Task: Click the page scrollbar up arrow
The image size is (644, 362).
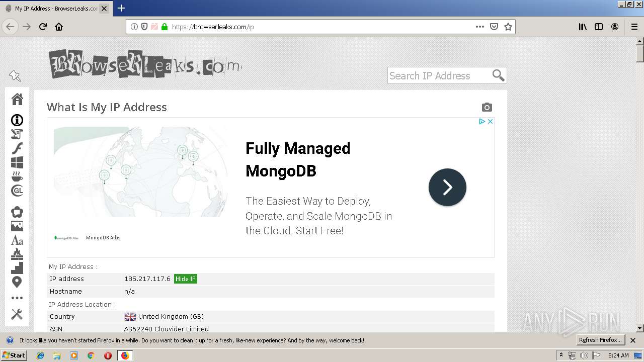Action: click(x=640, y=41)
